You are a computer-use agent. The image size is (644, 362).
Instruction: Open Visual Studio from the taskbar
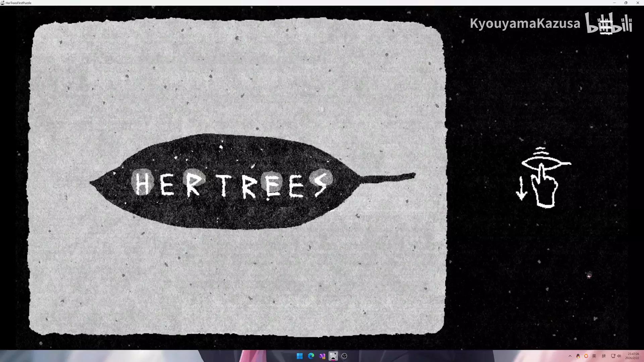click(322, 356)
